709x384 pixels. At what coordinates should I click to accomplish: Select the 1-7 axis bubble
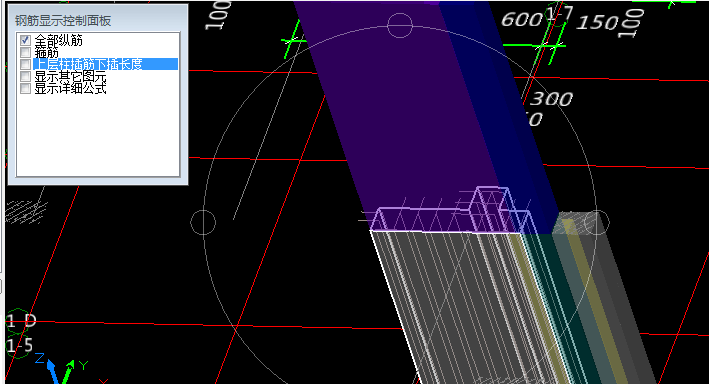558,14
